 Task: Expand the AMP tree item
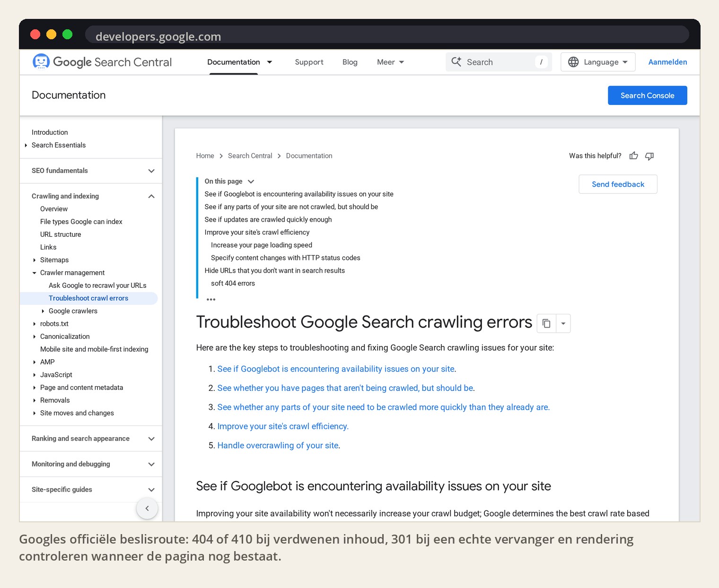(x=35, y=362)
